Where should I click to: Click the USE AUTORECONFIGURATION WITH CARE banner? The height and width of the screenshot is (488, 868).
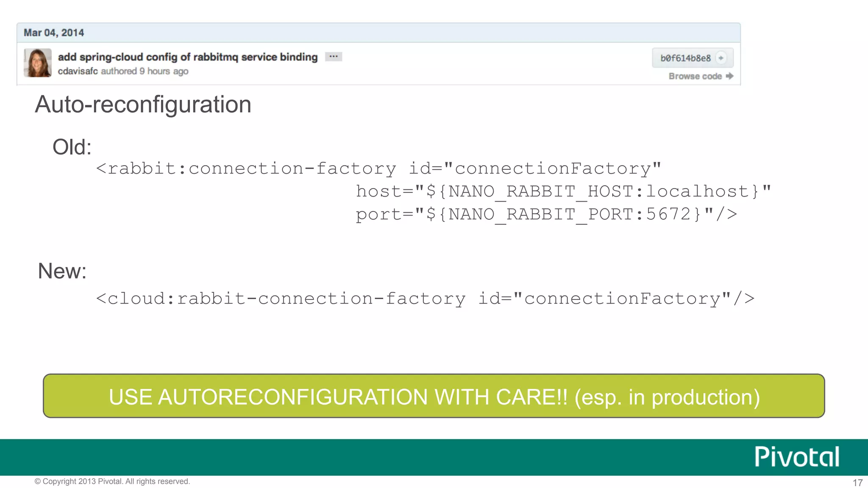[x=434, y=396]
